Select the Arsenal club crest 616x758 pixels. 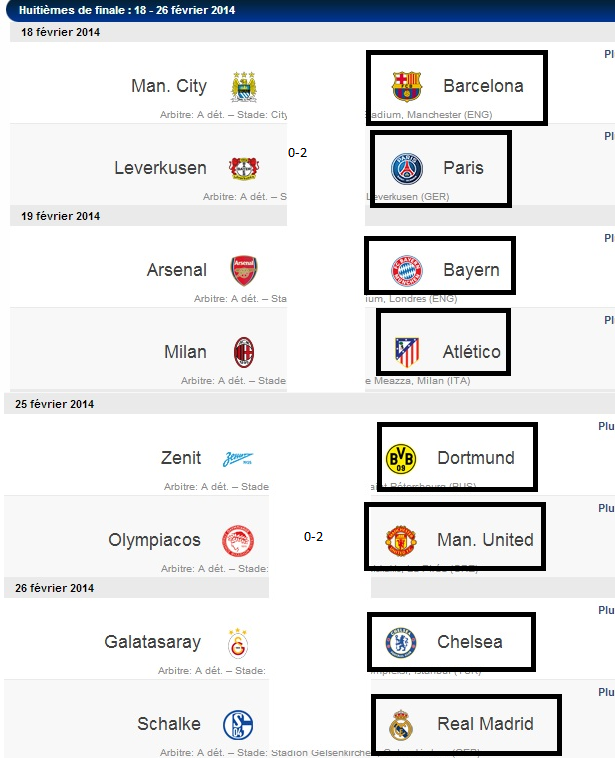click(x=244, y=270)
